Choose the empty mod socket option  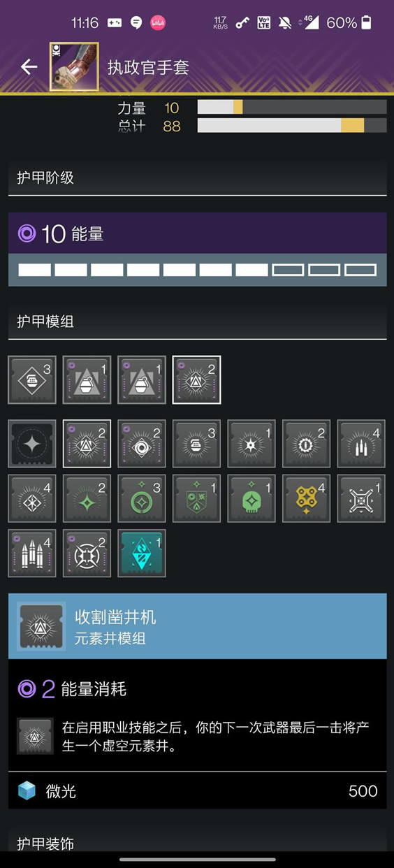[32, 444]
